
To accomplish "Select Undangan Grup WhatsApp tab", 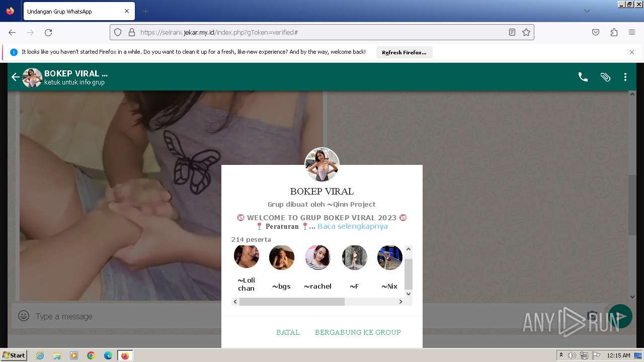I will tap(78, 11).
